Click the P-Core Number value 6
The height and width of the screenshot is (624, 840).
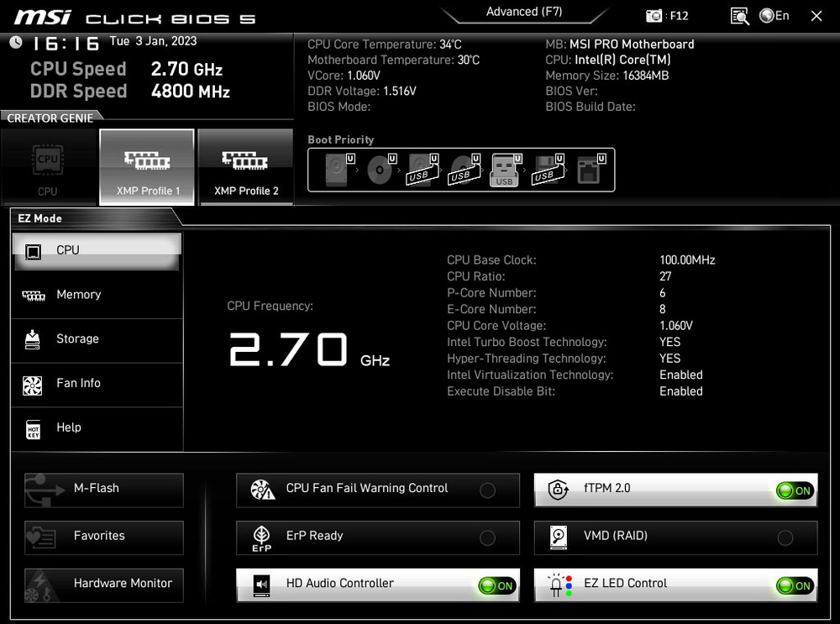pyautogui.click(x=663, y=293)
